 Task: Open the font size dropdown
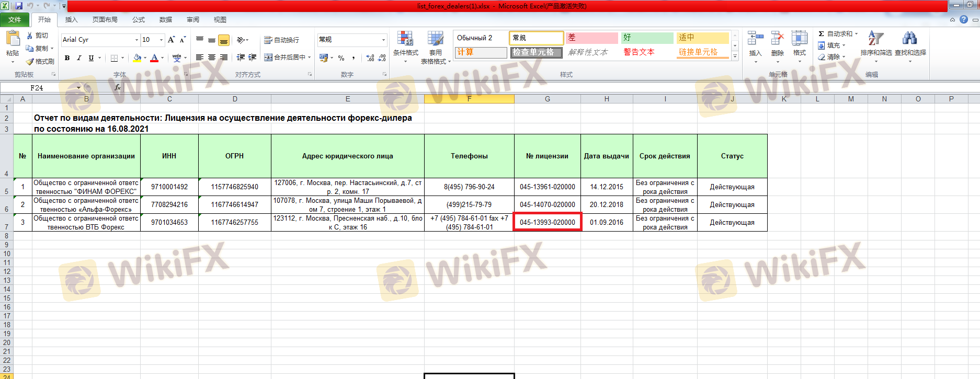[161, 40]
